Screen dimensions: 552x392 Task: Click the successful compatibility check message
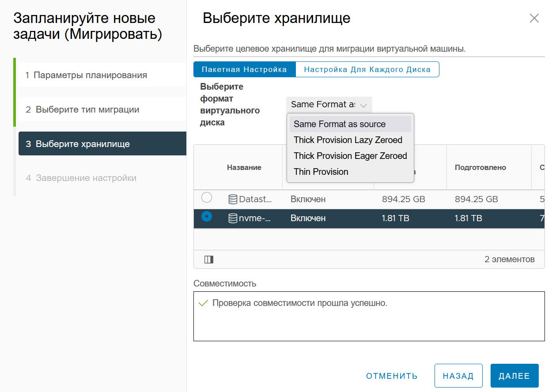point(300,303)
